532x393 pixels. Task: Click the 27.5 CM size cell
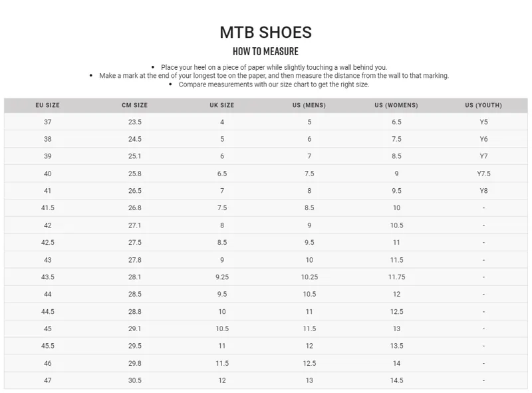point(135,243)
